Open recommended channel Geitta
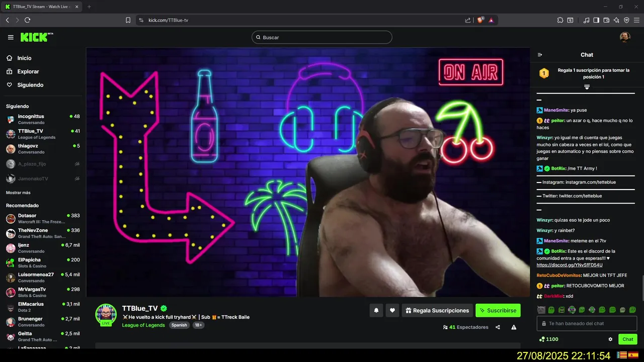The width and height of the screenshot is (644, 362). [x=43, y=336]
